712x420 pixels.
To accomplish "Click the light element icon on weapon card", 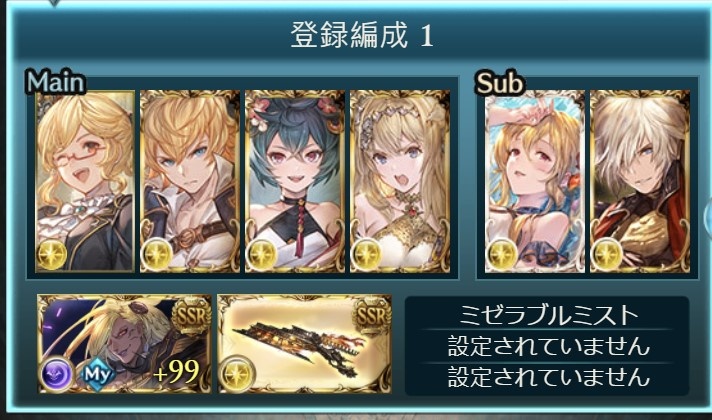I will click(x=237, y=375).
